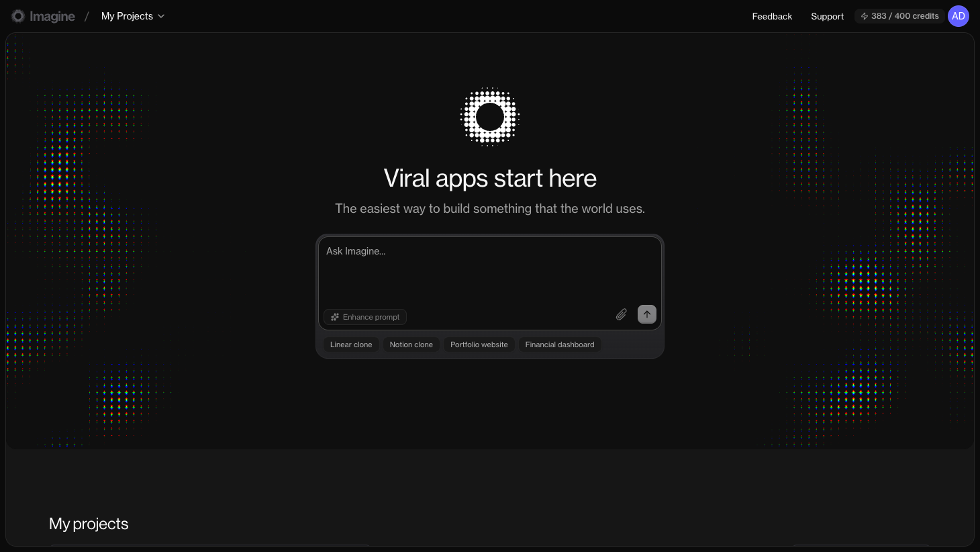Viewport: 980px width, 552px height.
Task: Select the Financial dashboard suggestion
Action: point(560,344)
